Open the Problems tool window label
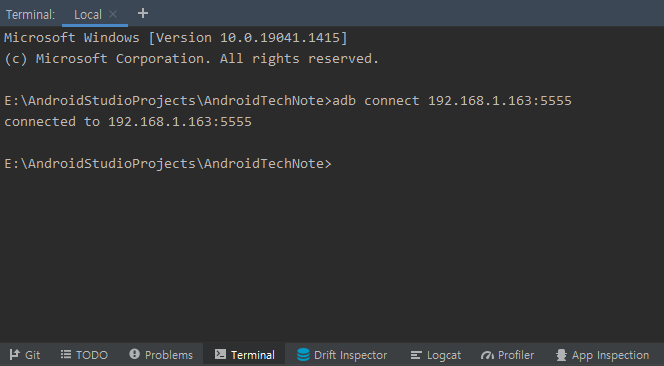 click(169, 355)
